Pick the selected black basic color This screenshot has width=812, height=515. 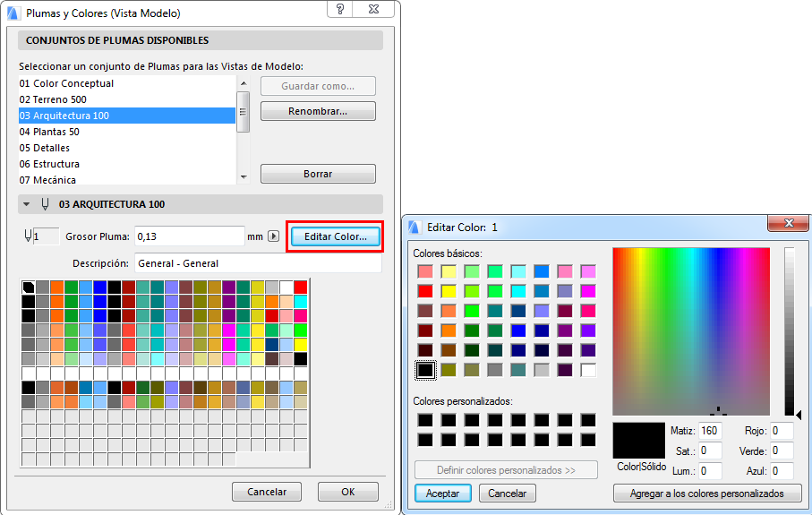425,369
